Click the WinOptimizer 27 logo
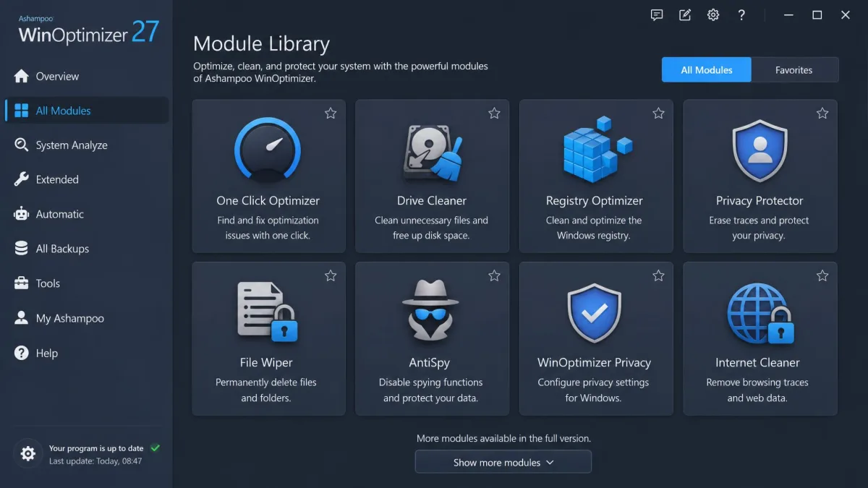The image size is (868, 488). (x=88, y=30)
